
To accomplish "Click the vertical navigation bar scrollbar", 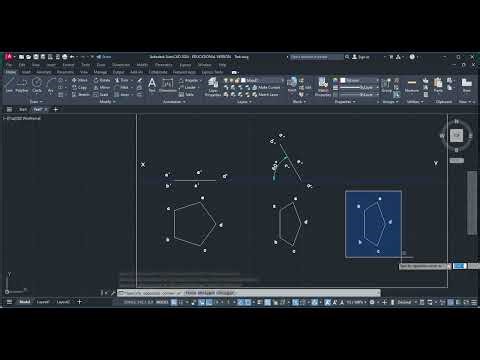I will (x=471, y=203).
